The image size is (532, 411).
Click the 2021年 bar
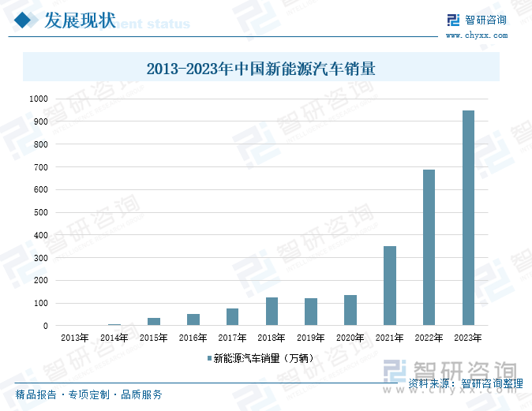(390, 286)
